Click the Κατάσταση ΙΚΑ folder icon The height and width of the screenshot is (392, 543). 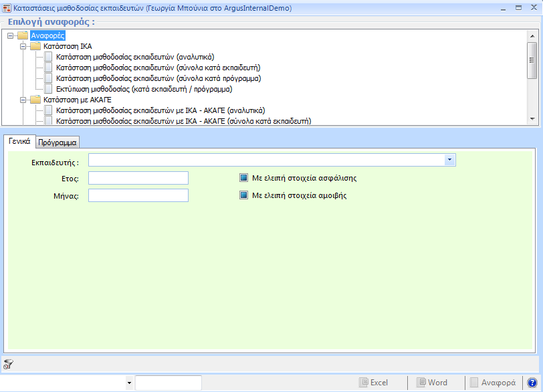coord(35,46)
